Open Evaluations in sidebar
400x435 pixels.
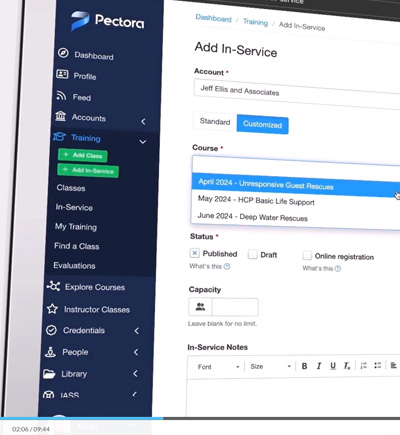point(74,266)
